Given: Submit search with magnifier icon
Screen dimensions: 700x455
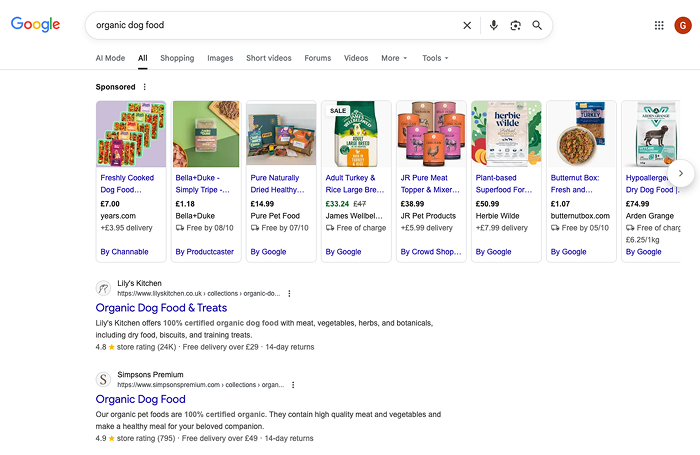Looking at the screenshot, I should coord(537,25).
